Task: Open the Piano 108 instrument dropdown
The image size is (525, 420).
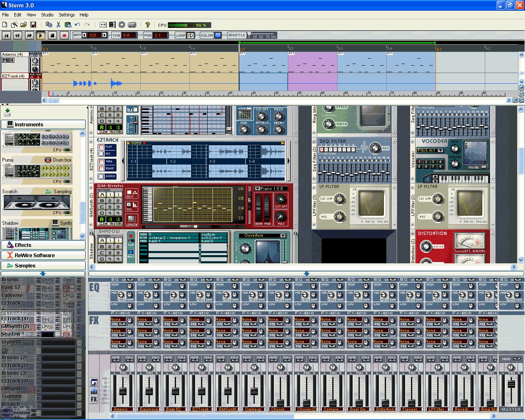Action: click(257, 188)
